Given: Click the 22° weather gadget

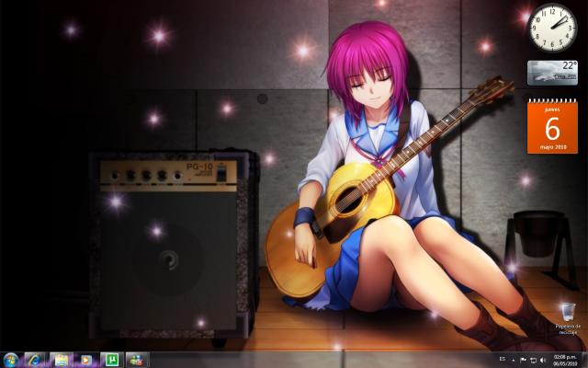Looking at the screenshot, I should [x=552, y=73].
